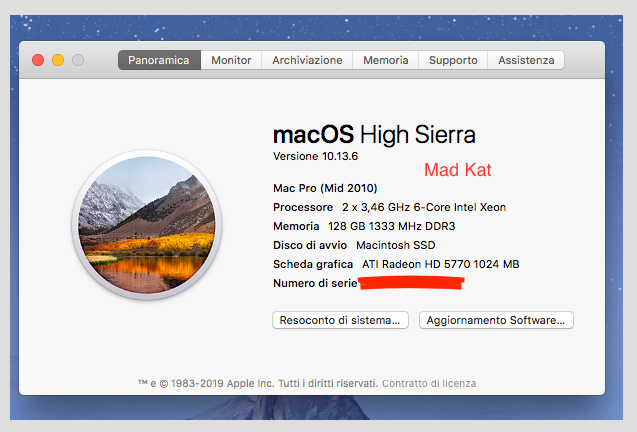Click the Resoconto di sistema button
Image resolution: width=637 pixels, height=432 pixels.
[340, 320]
